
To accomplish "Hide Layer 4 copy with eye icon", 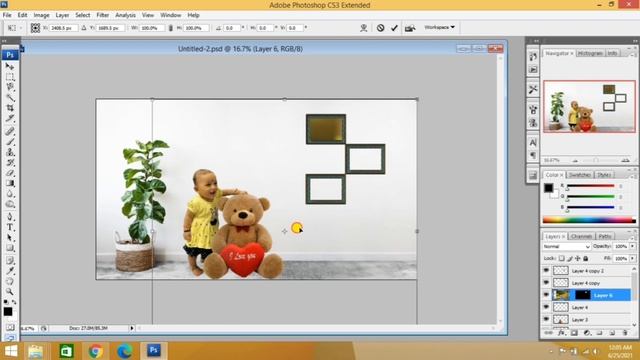I will coord(546,282).
